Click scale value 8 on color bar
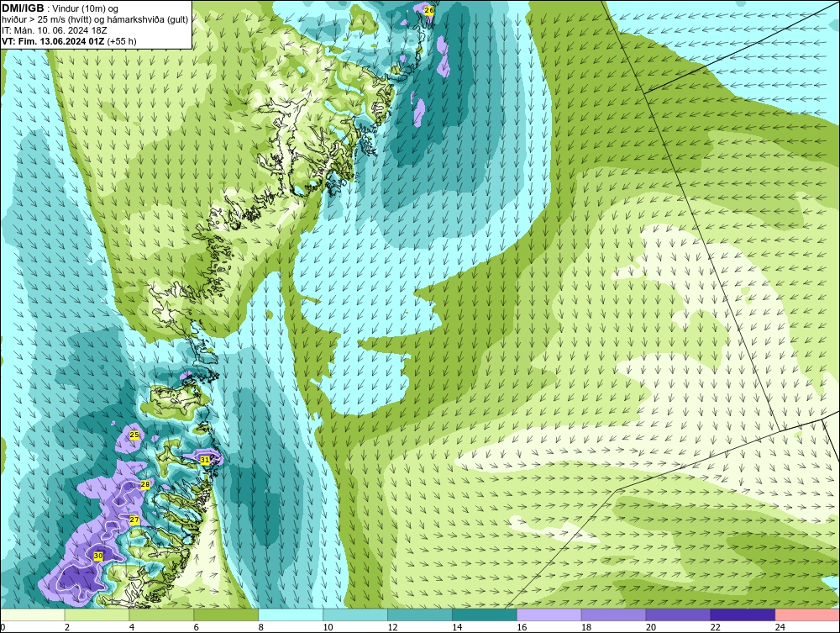 pyautogui.click(x=261, y=627)
